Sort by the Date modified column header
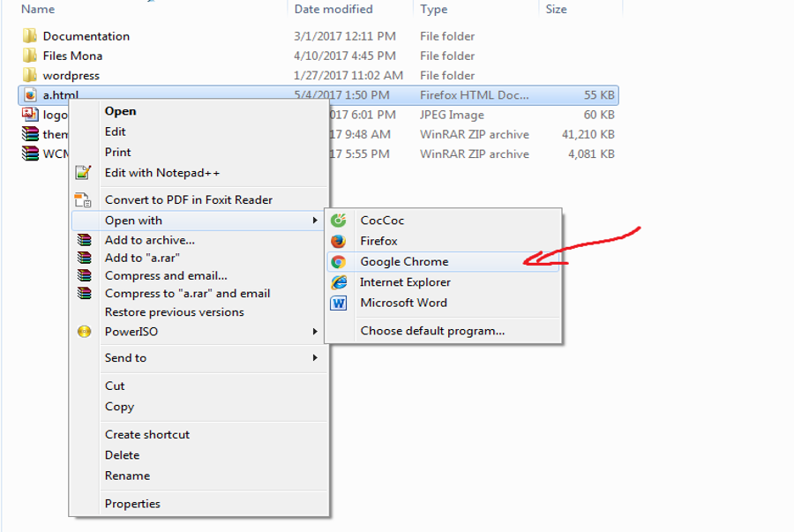This screenshot has width=794, height=532. click(x=333, y=9)
